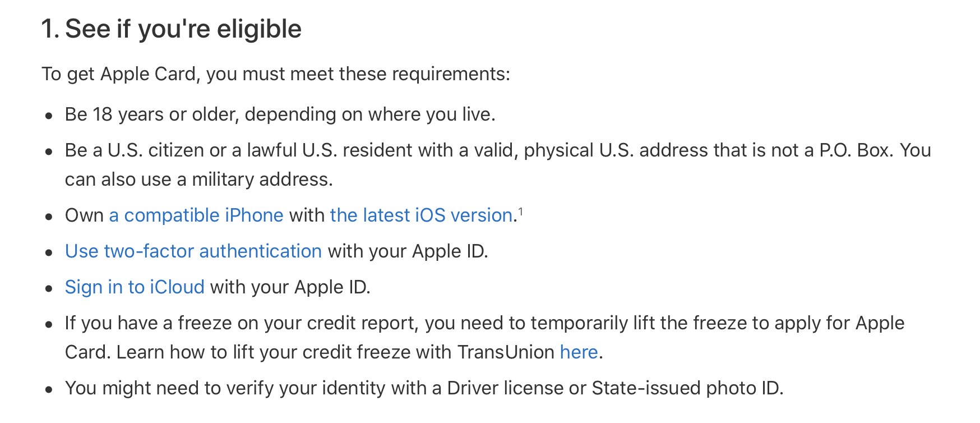Open "the latest iOS version" link
Image resolution: width=980 pixels, height=423 pixels.
(x=422, y=215)
